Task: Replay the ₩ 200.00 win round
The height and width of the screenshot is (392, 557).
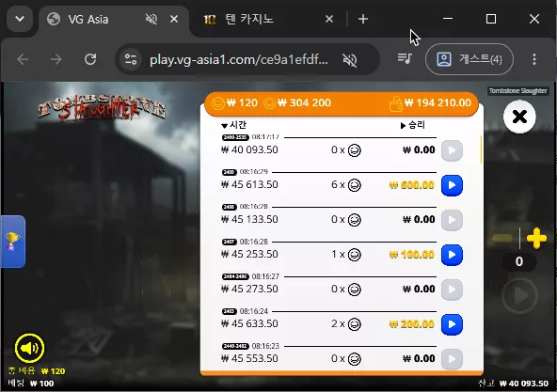Action: pos(452,324)
